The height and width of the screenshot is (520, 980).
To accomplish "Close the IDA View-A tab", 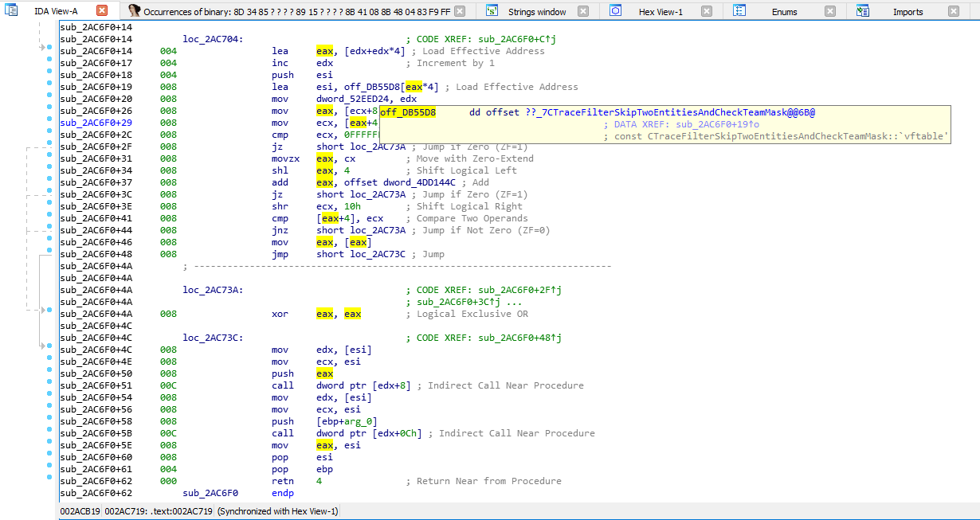I will point(102,11).
